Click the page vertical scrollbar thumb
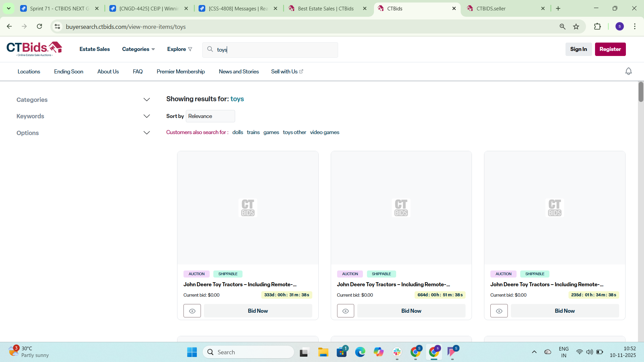The width and height of the screenshot is (644, 362). pos(641,92)
